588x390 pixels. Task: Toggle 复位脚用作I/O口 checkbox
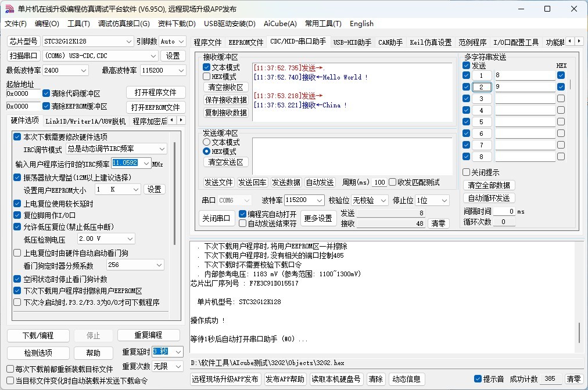17,215
